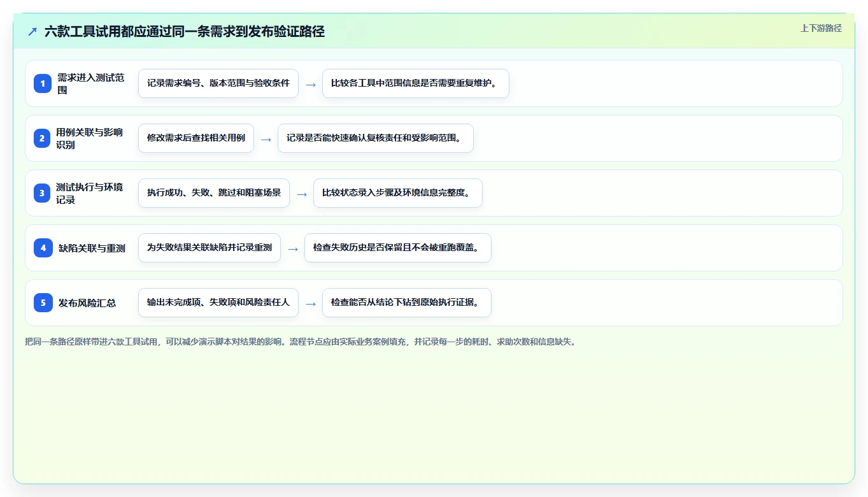The height and width of the screenshot is (497, 868).
Task: Click the footer note starting 把同一条路径原样带进六款工具试用
Action: [x=301, y=342]
